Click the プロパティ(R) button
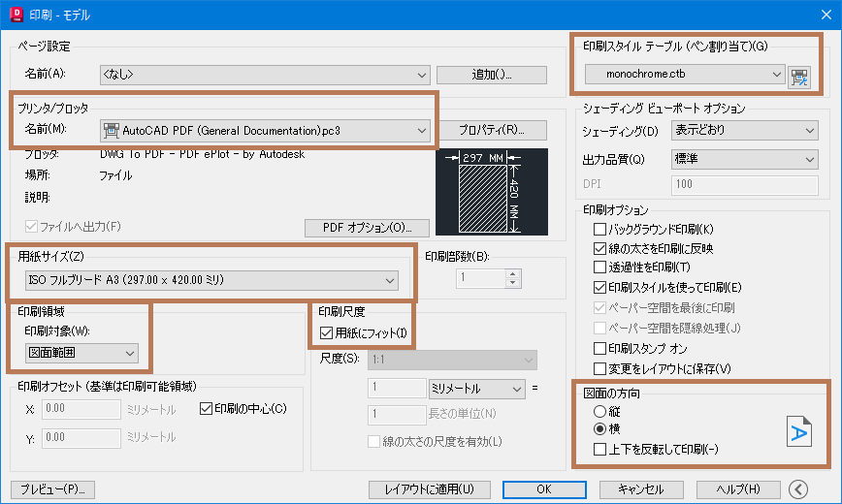The image size is (842, 504). 492,130
